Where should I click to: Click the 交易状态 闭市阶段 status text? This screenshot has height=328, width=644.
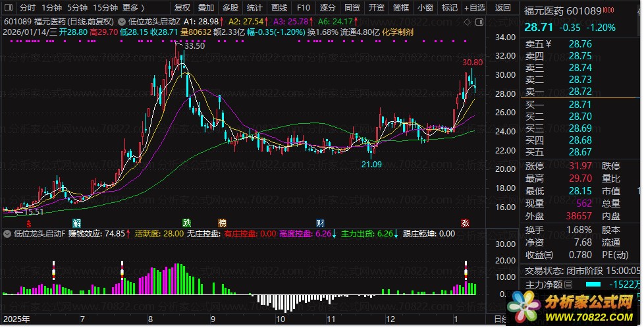564,271
